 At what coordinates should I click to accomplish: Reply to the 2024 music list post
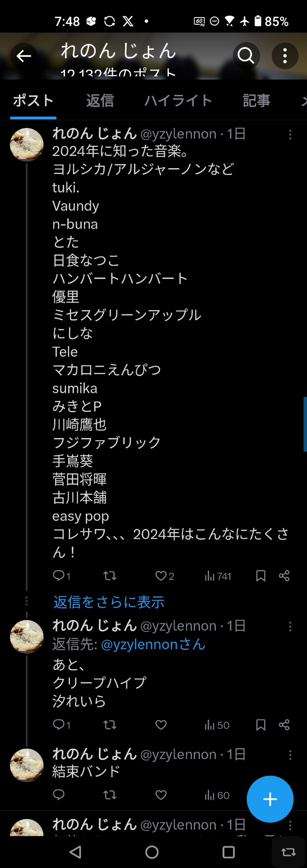click(x=60, y=576)
